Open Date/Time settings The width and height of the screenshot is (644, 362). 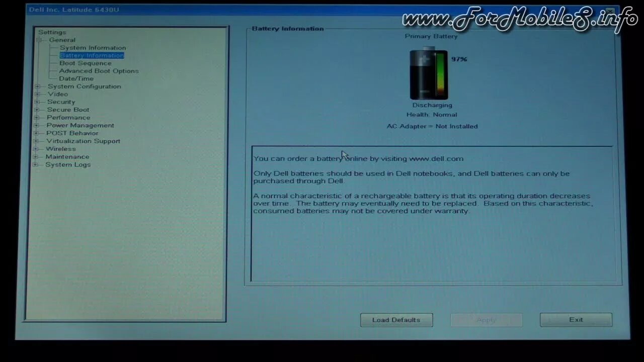(76, 78)
